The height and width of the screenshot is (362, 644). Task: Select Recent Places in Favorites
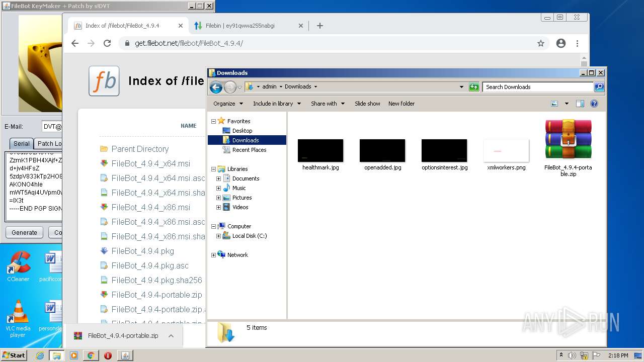249,150
